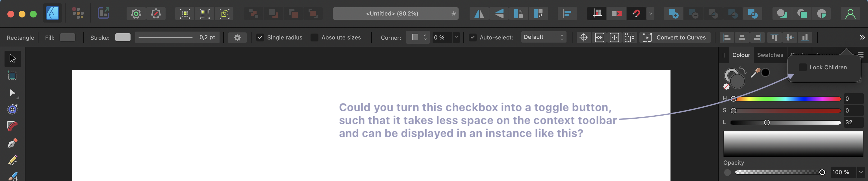Click the boolean Add operation icon
Image resolution: width=868 pixels, height=181 pixels.
coord(673,14)
